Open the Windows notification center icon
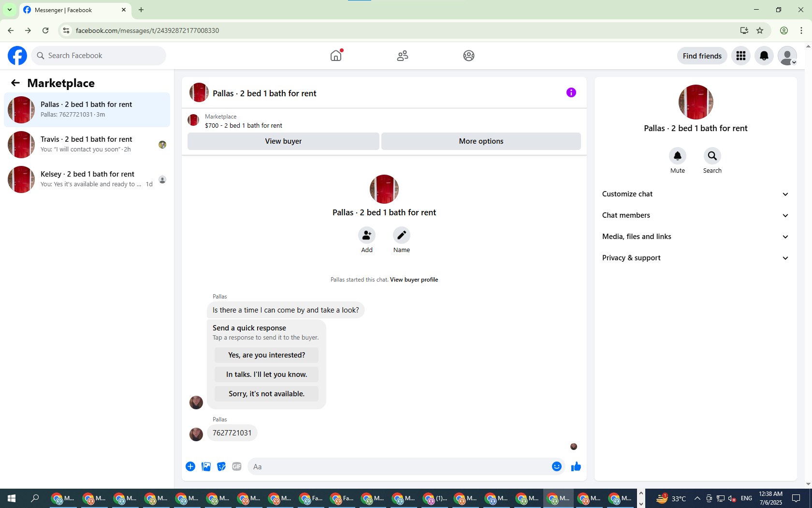 [796, 498]
